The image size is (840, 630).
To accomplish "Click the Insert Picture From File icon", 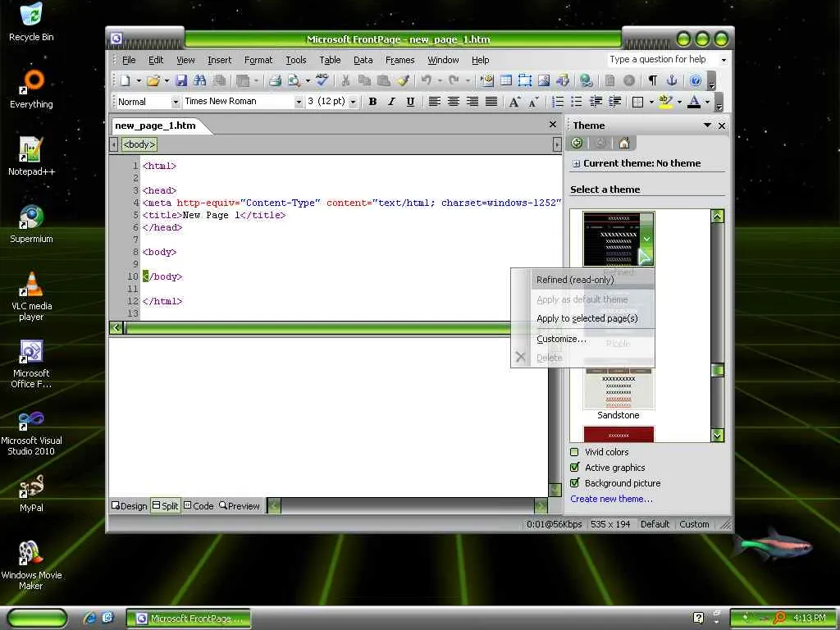I will (x=544, y=80).
